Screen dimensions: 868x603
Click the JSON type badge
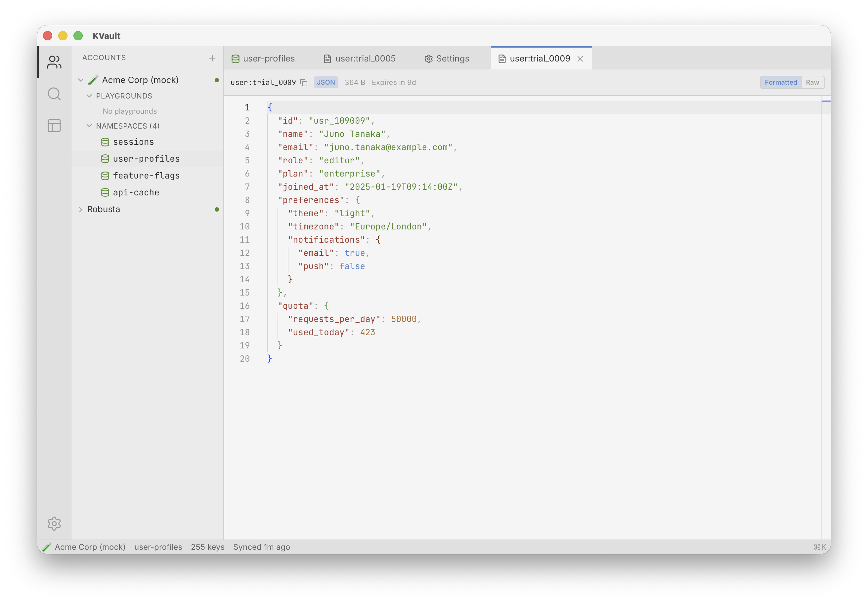pyautogui.click(x=325, y=82)
